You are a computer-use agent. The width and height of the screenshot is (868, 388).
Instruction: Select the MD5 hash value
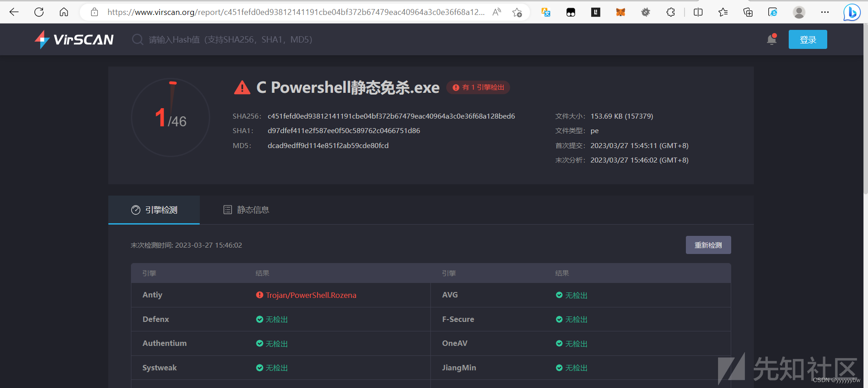(x=328, y=146)
